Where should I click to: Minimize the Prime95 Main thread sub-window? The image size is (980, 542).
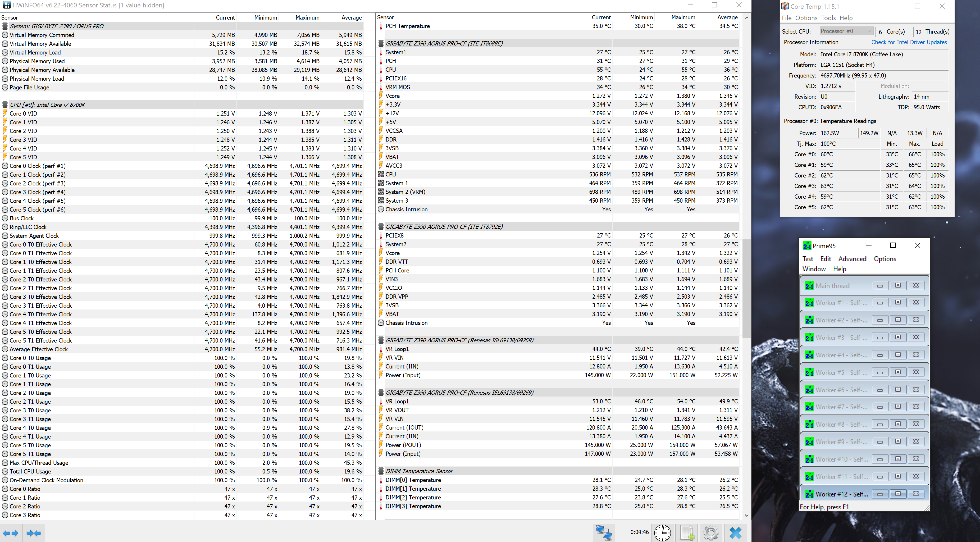879,286
